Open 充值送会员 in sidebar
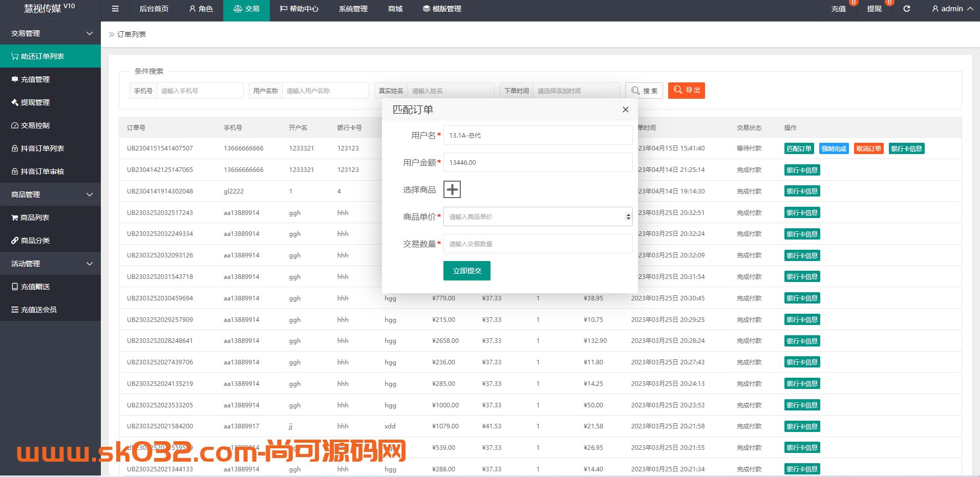Viewport: 980px width, 477px height. coord(50,310)
